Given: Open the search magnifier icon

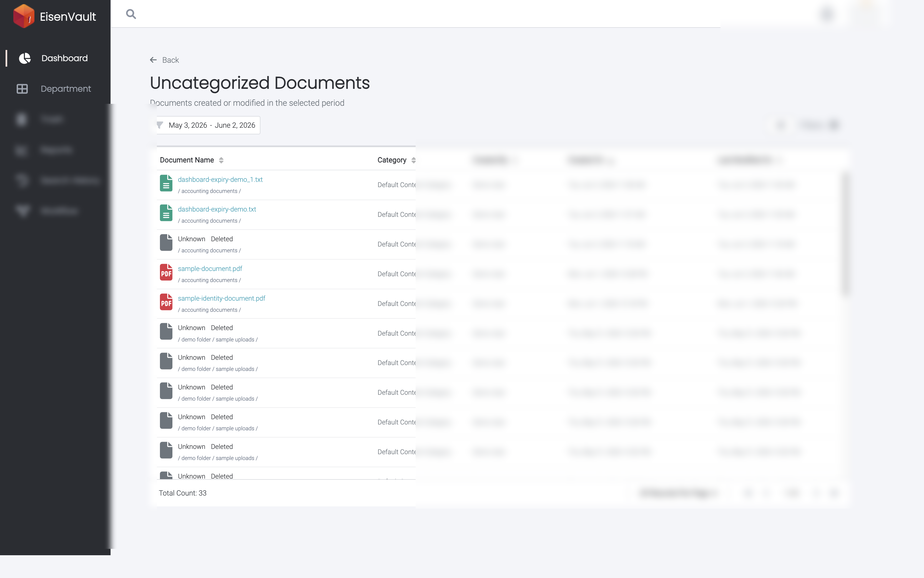Looking at the screenshot, I should [x=131, y=14].
